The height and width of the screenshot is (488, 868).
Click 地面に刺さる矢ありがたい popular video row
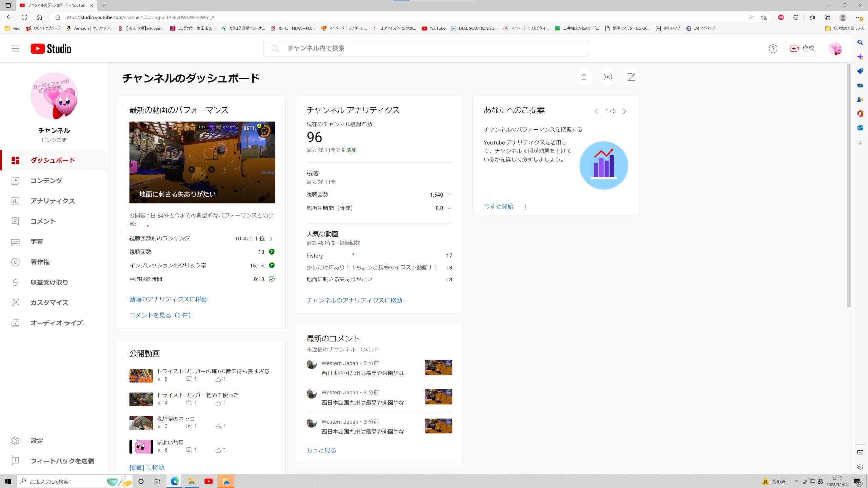pos(379,279)
